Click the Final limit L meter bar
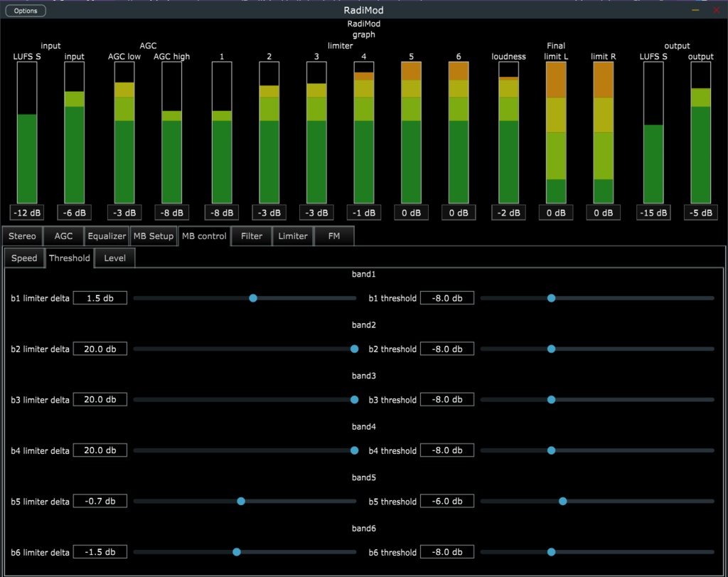 coord(556,132)
